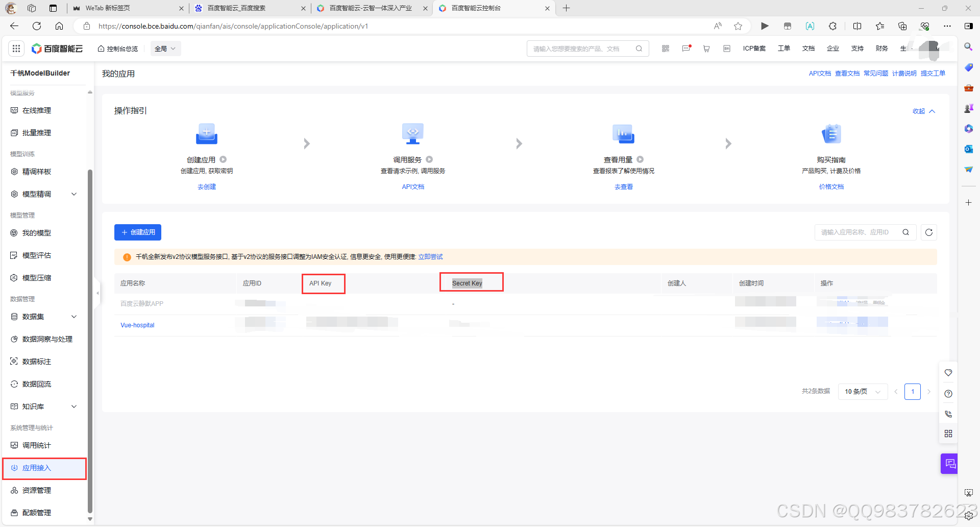Open the 常见问题 link
The height and width of the screenshot is (527, 980).
[x=876, y=74]
